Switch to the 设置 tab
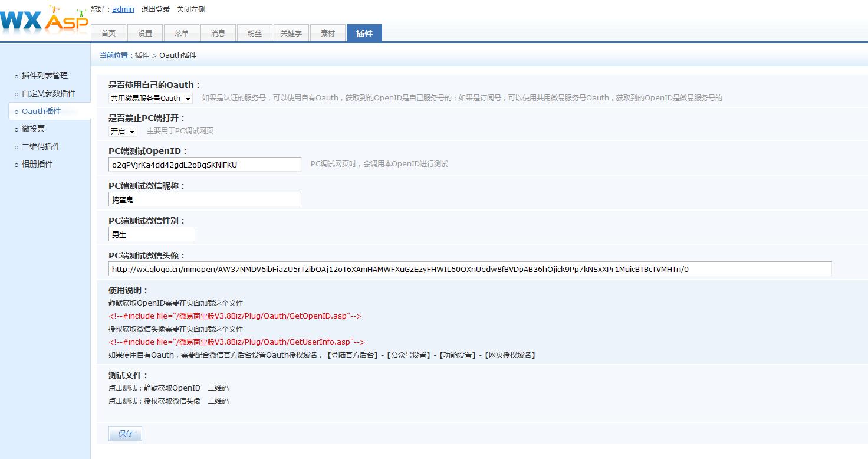Screen dimensions: 868x459 coord(145,33)
